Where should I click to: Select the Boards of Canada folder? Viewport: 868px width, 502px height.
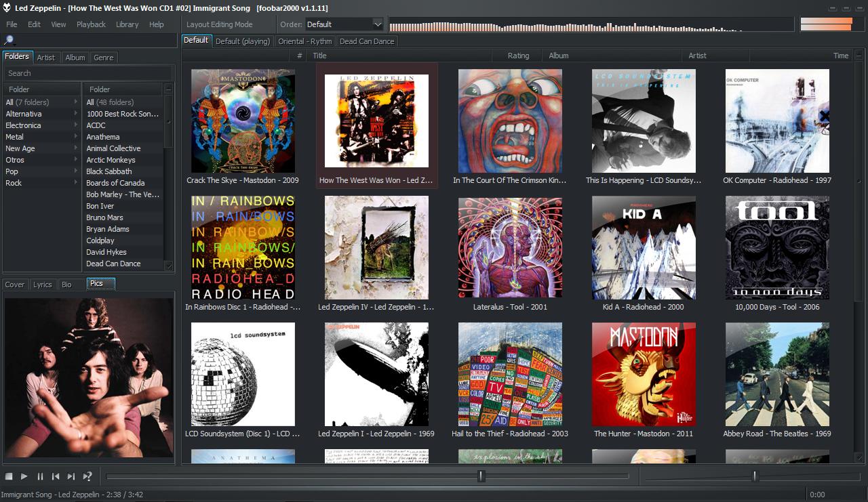(123, 183)
